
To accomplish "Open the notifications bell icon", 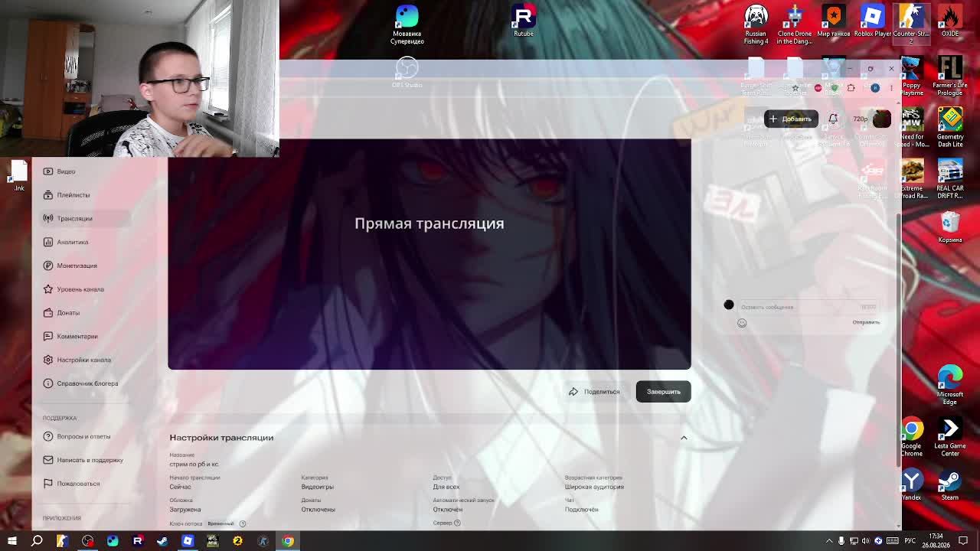I will coord(833,119).
